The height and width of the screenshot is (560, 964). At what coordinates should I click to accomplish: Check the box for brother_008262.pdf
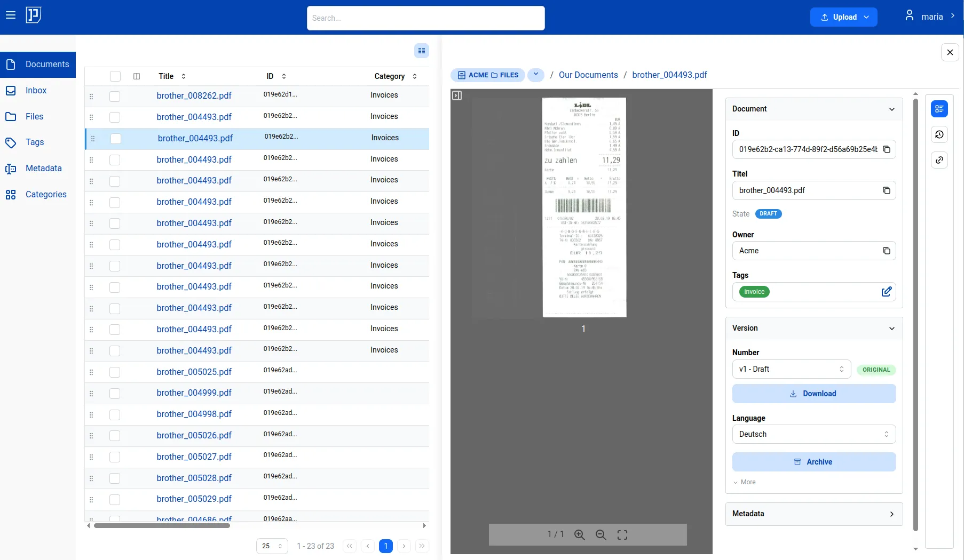pos(115,97)
